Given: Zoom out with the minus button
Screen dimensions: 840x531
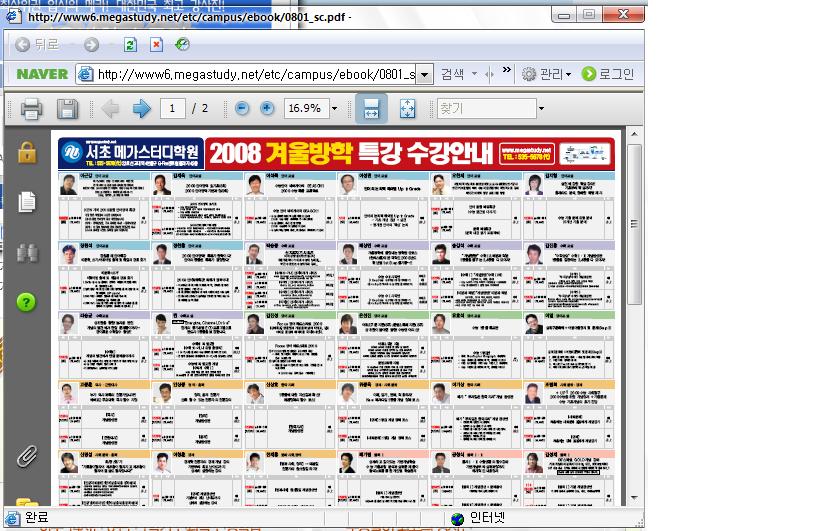Looking at the screenshot, I should coord(242,109).
